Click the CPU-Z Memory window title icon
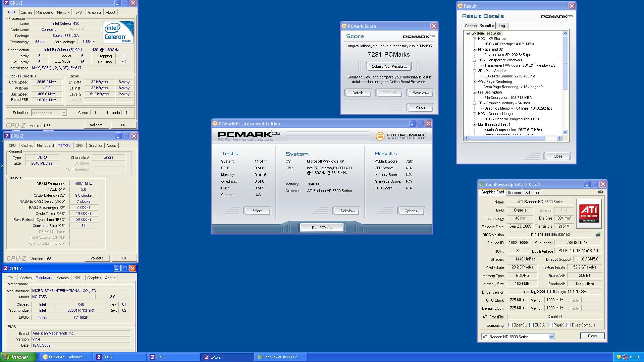Image resolution: width=644 pixels, height=362 pixels. pos(7,136)
